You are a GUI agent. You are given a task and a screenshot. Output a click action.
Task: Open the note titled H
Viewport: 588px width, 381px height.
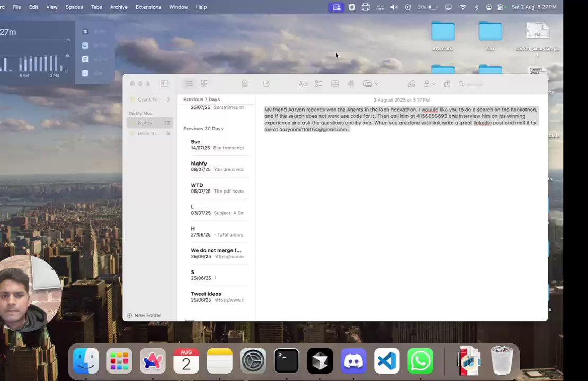pyautogui.click(x=217, y=232)
